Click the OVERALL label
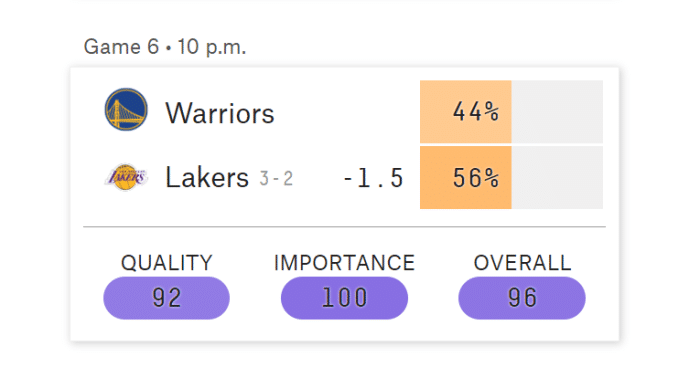 [522, 263]
